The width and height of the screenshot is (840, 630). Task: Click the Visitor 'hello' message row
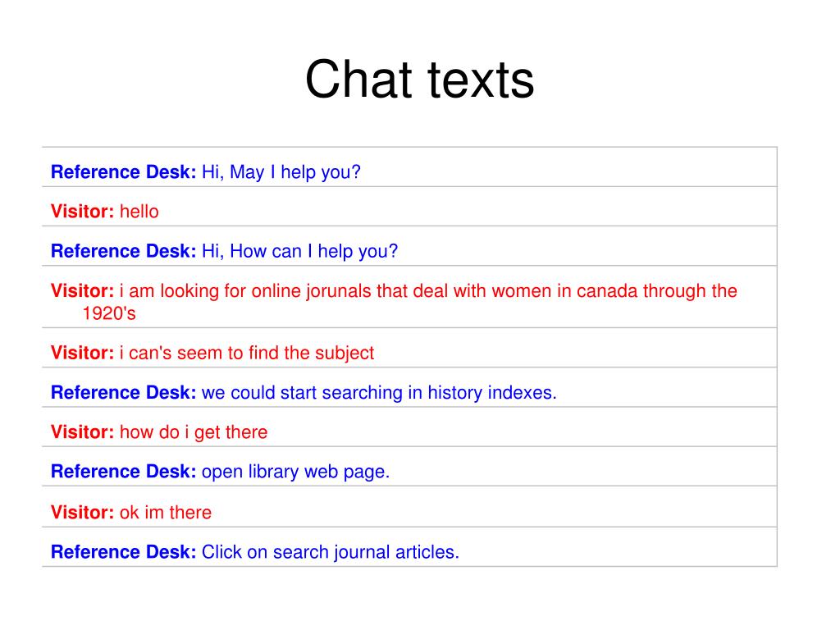(409, 212)
